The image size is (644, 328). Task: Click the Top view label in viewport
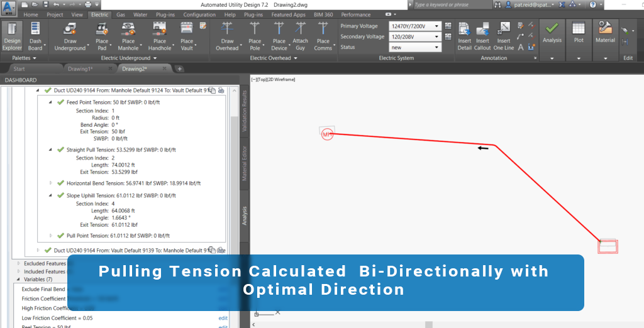(x=261, y=79)
